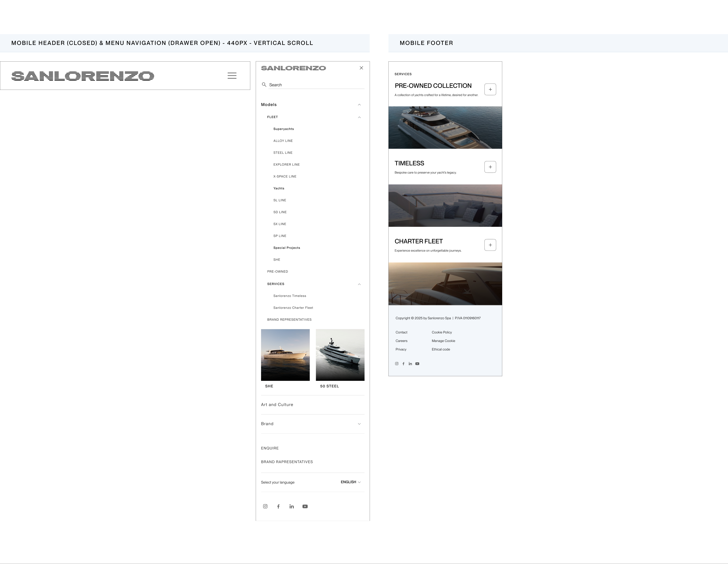
Task: Open LinkedIn icon in the footer
Action: (410, 364)
